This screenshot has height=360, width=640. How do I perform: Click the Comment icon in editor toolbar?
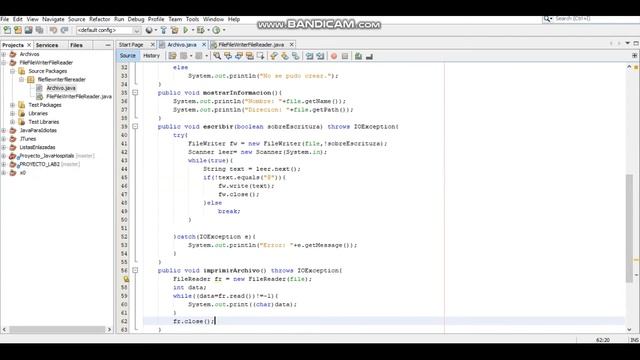(x=358, y=56)
